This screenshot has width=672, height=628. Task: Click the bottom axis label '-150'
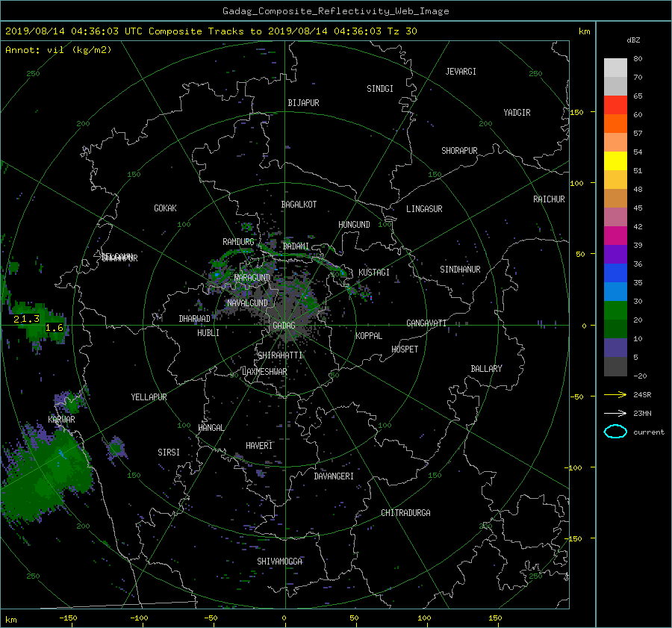(x=68, y=618)
